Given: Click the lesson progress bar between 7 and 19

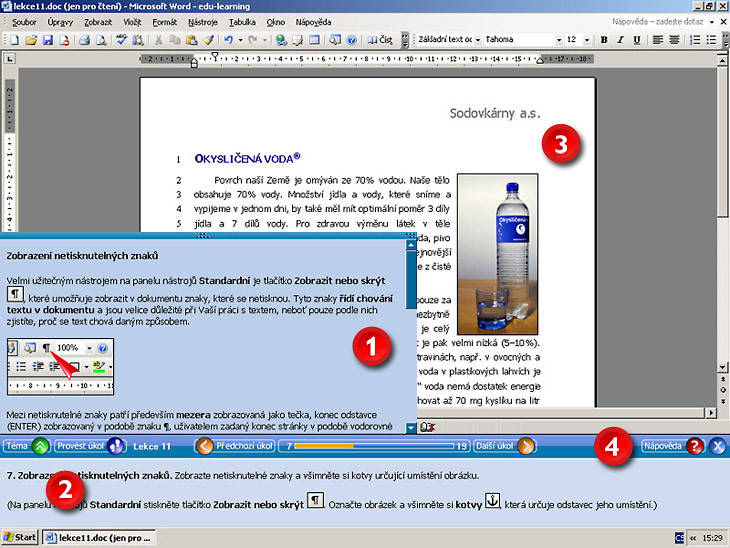Looking at the screenshot, I should click(x=374, y=446).
